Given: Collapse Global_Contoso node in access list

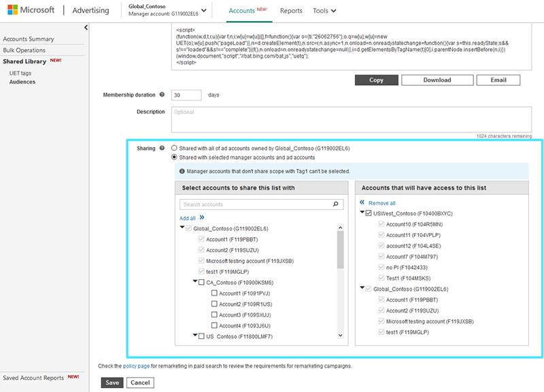Looking at the screenshot, I should (x=362, y=287).
